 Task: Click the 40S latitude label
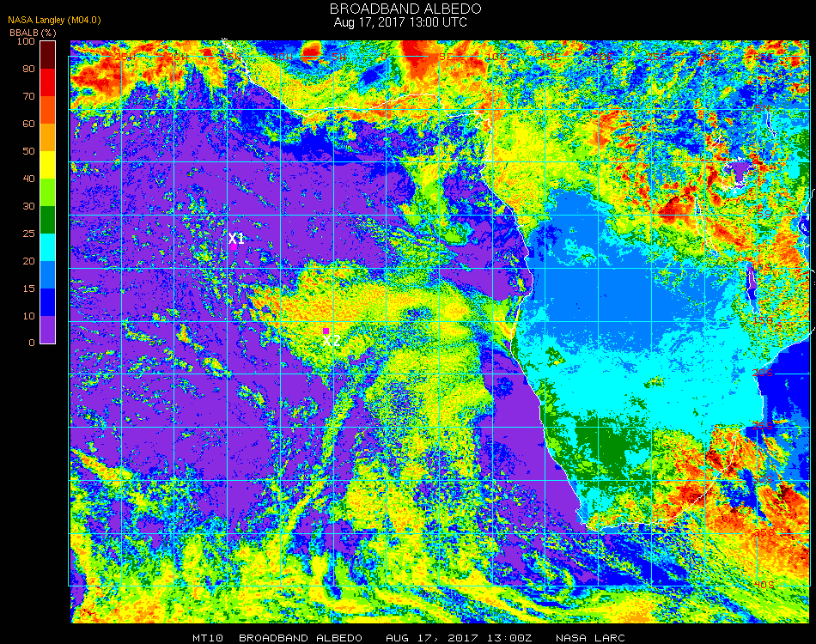coord(764,586)
